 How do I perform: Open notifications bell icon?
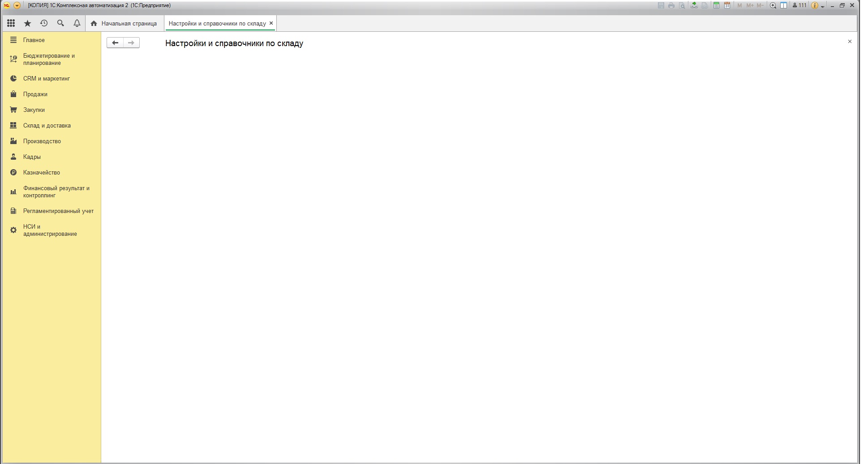tap(77, 23)
